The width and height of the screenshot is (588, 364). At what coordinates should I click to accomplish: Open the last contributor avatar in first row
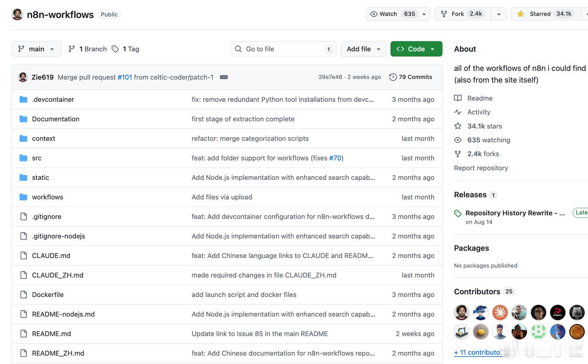[577, 312]
